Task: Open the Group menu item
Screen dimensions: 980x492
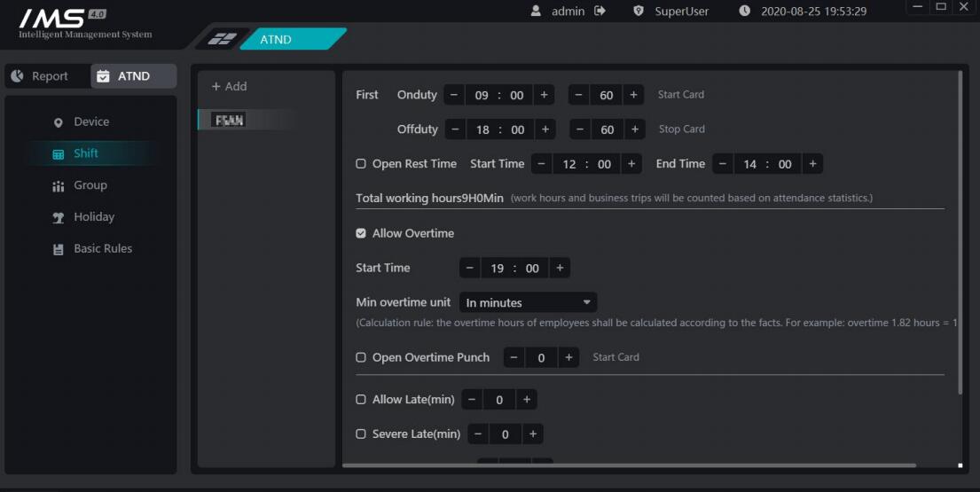Action: [90, 185]
